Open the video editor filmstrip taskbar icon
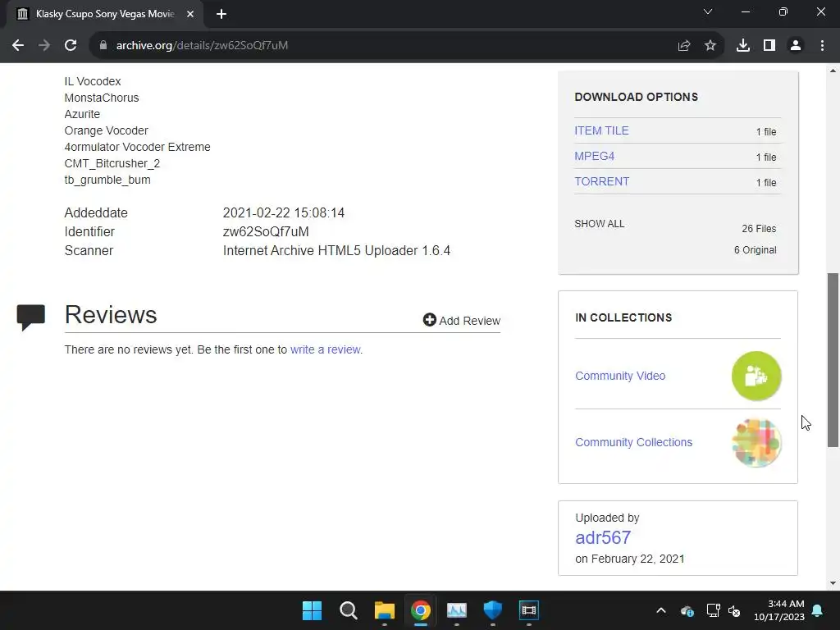 (529, 610)
